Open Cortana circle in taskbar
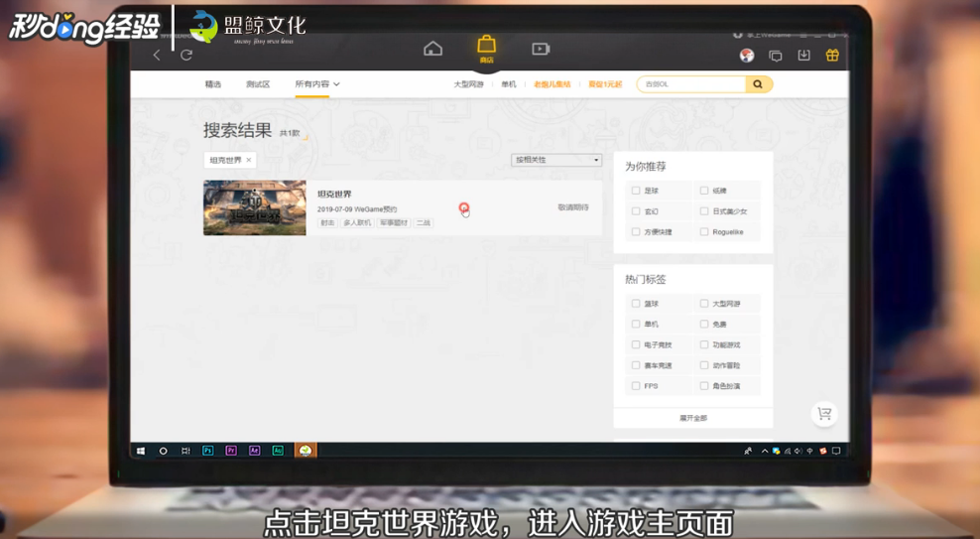This screenshot has width=980, height=539. click(163, 451)
